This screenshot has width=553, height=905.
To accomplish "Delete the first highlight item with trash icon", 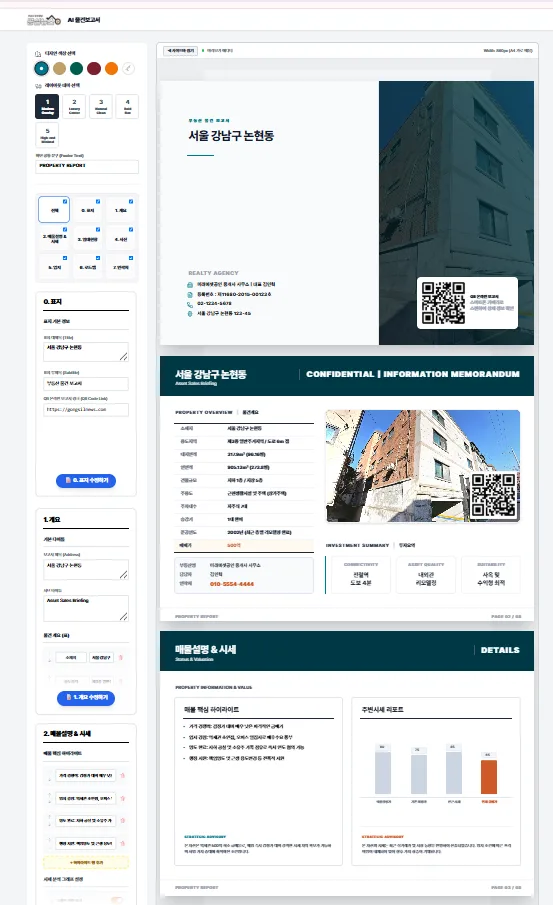I will pos(122,776).
